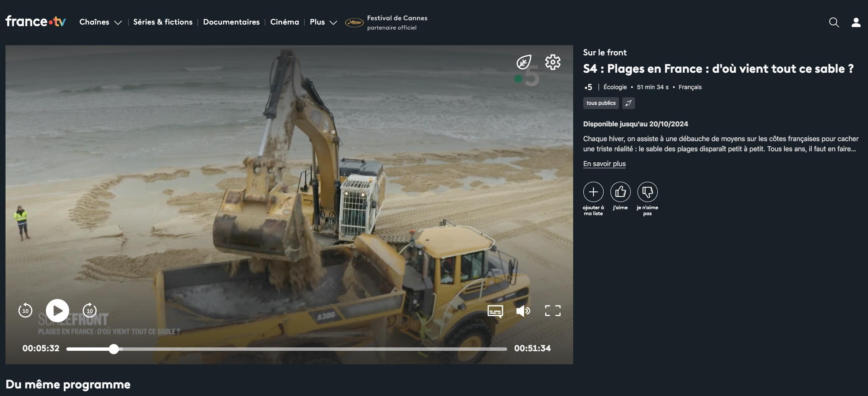Mute the video sound
The width and height of the screenshot is (868, 396).
coord(523,311)
